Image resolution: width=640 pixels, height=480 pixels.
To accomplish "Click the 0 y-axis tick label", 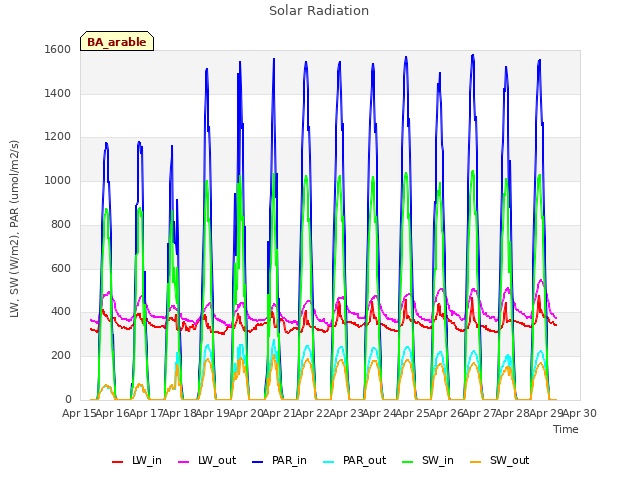I will (x=68, y=399).
